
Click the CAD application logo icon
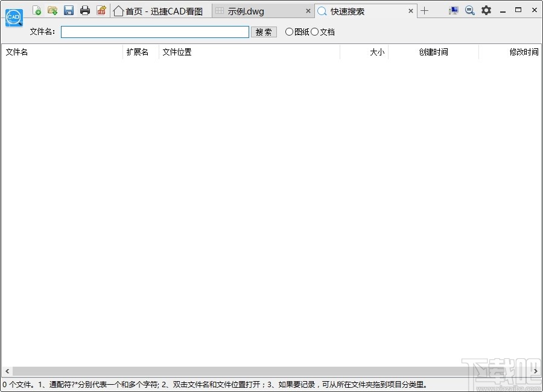coord(14,17)
